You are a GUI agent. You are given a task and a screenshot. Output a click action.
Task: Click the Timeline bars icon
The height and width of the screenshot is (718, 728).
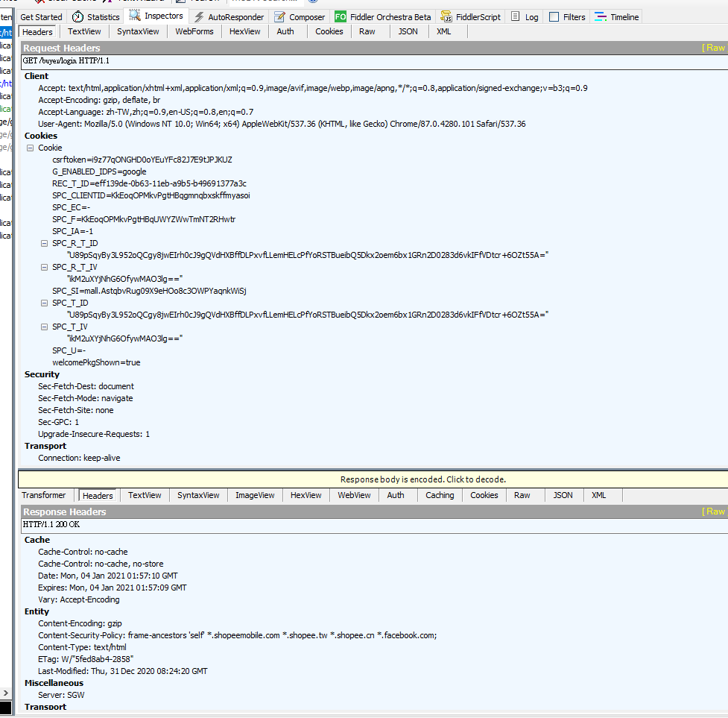tap(601, 17)
